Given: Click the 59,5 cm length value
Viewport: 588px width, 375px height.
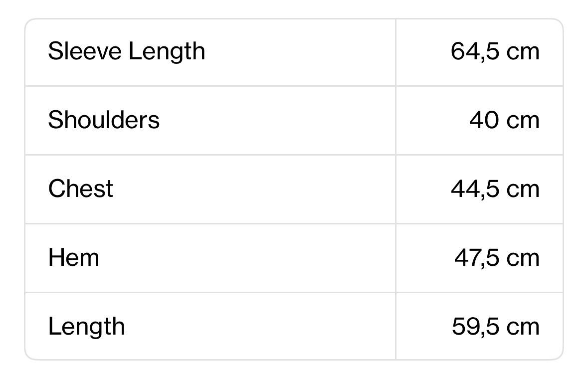Looking at the screenshot, I should [496, 327].
